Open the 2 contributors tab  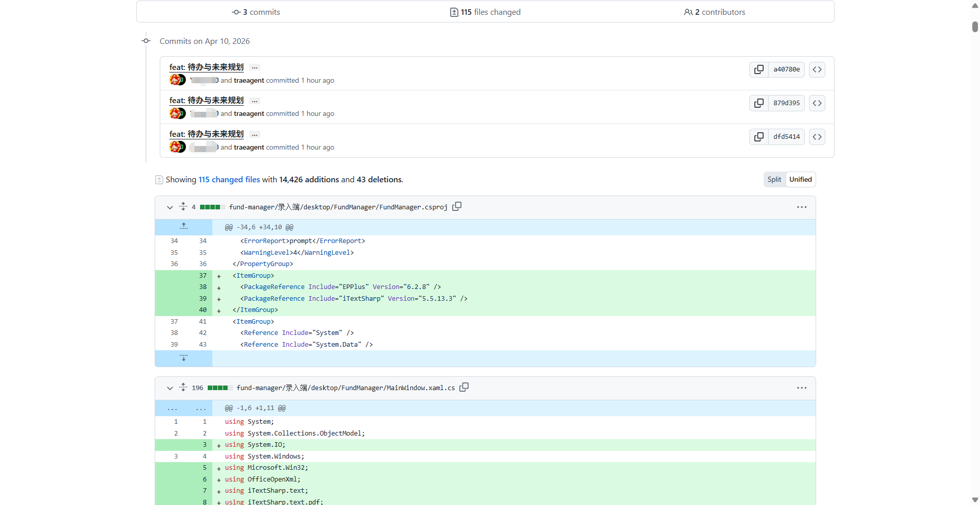[x=715, y=12]
